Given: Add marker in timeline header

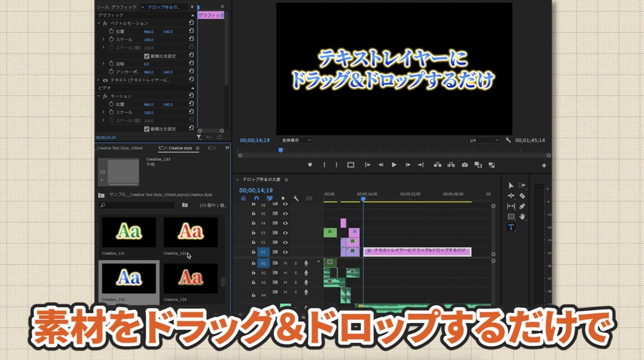Looking at the screenshot, I should pos(283,199).
